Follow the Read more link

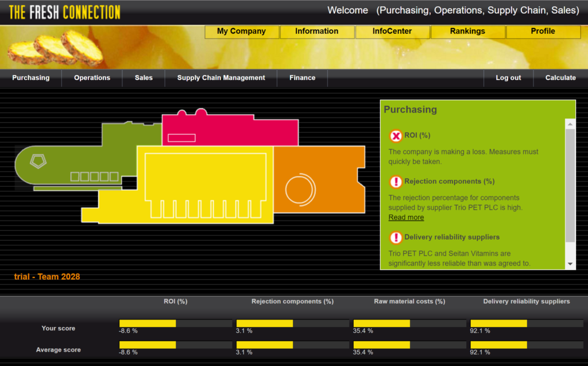coord(406,217)
